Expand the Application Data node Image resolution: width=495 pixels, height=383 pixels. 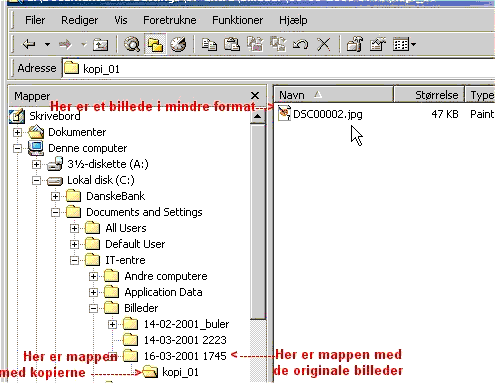pyautogui.click(x=93, y=292)
